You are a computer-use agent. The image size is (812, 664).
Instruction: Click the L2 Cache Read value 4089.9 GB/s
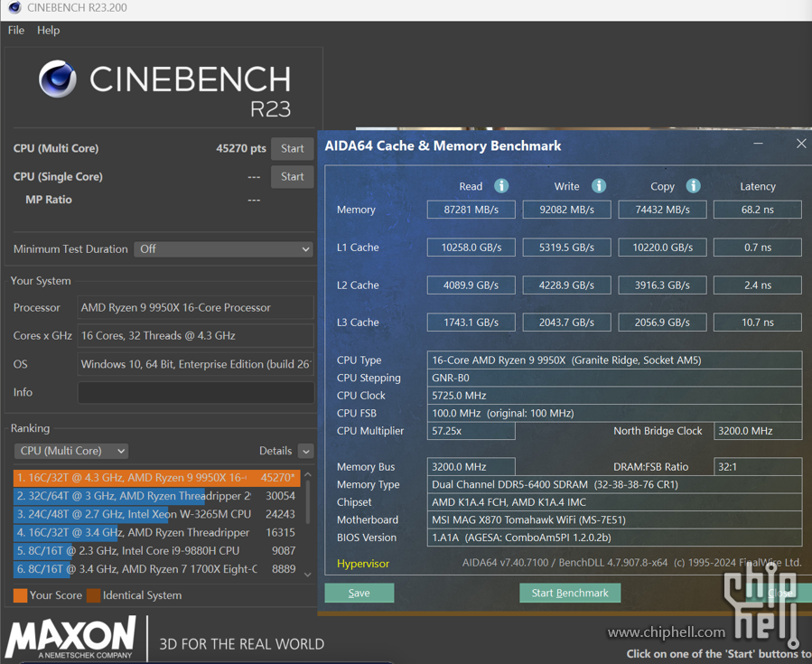pos(471,285)
